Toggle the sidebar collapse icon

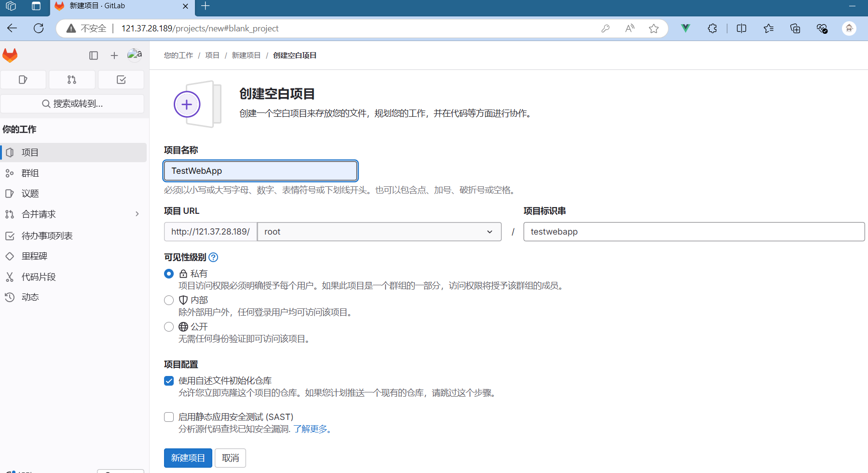(x=94, y=56)
